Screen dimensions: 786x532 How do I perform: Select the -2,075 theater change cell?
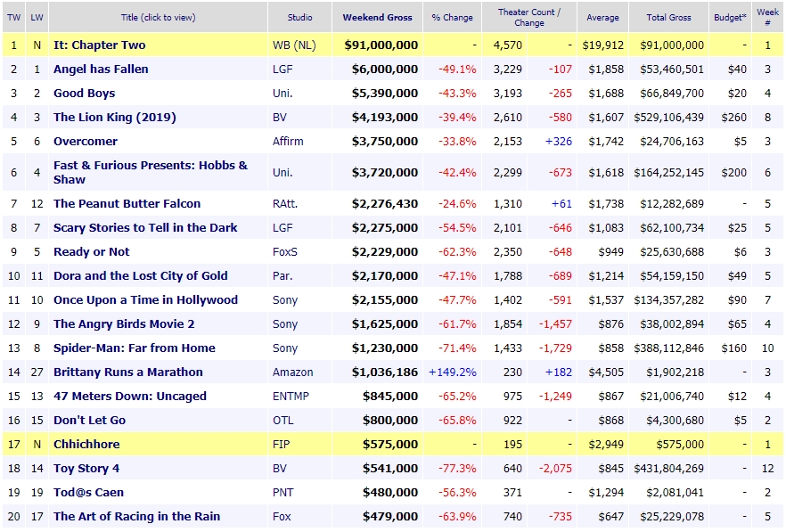(x=555, y=469)
